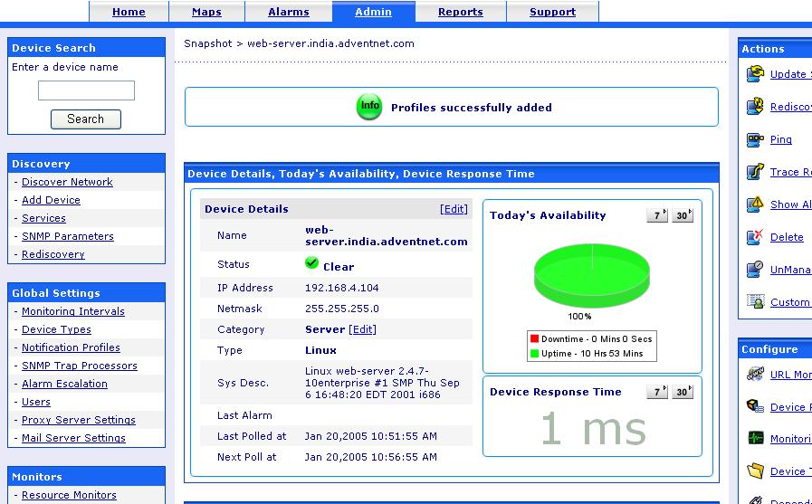Screen dimensions: 812x504
Task: Select the Admin tab
Action: tap(373, 12)
